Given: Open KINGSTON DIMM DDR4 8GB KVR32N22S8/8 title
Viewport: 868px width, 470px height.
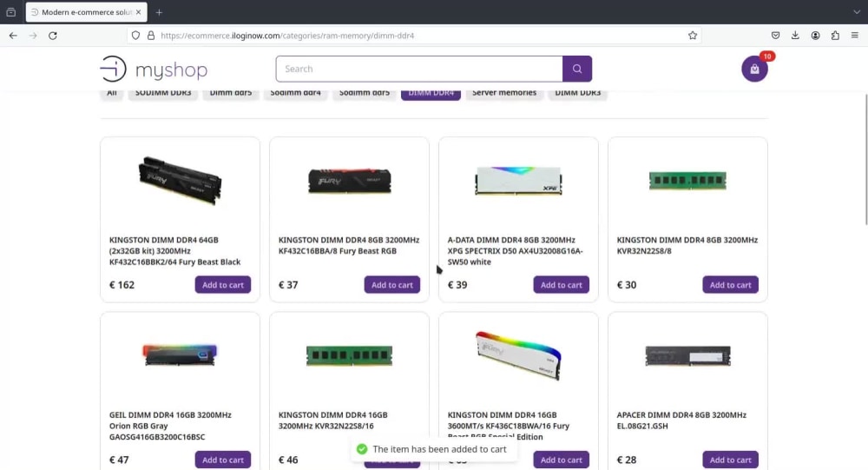Looking at the screenshot, I should point(687,246).
